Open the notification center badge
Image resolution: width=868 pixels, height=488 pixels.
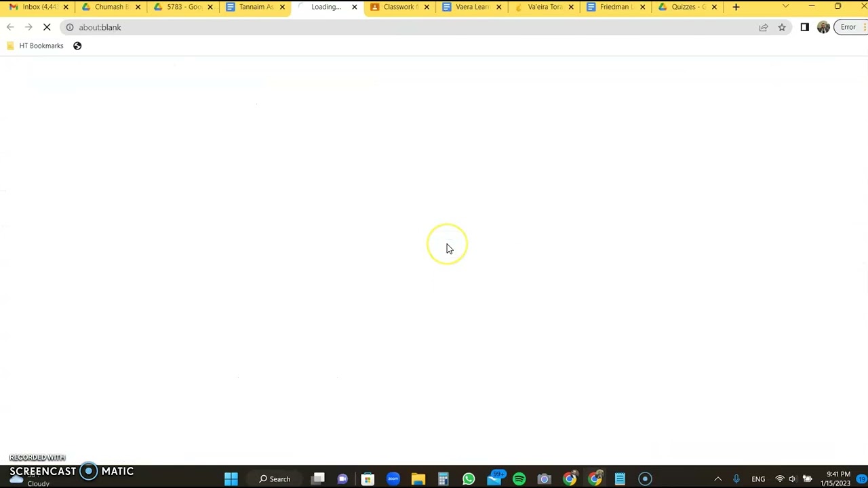(861, 479)
